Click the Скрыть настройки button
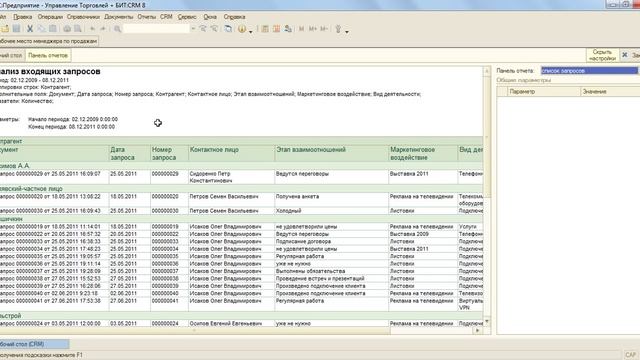This screenshot has width=640, height=360. [x=602, y=55]
